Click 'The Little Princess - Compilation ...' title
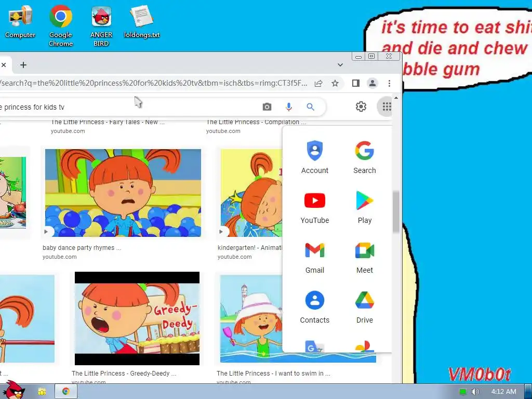The height and width of the screenshot is (399, 532). pyautogui.click(x=256, y=122)
